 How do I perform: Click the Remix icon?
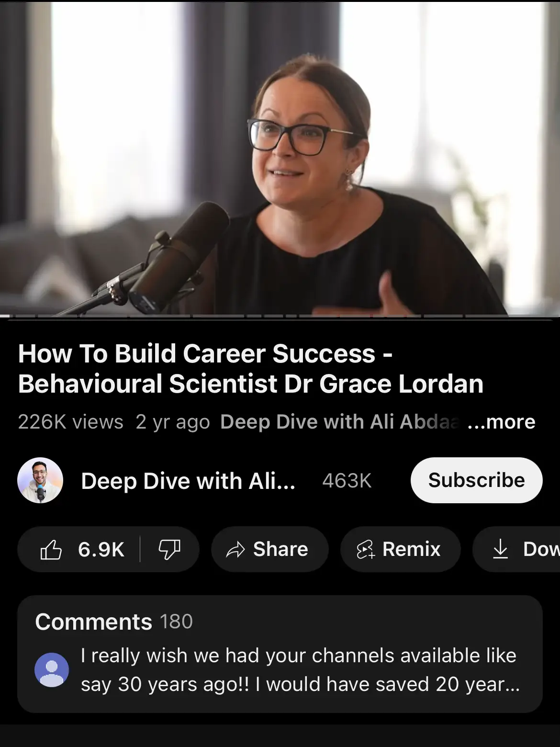[x=365, y=550]
